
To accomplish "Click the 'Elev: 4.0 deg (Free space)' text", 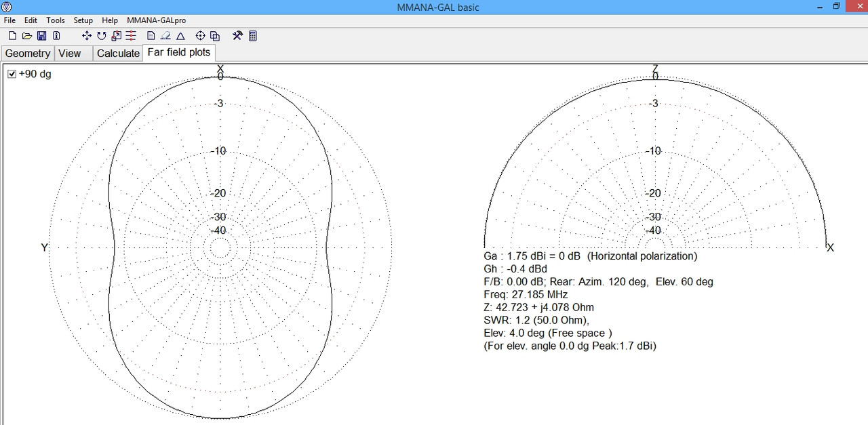I will 548,333.
